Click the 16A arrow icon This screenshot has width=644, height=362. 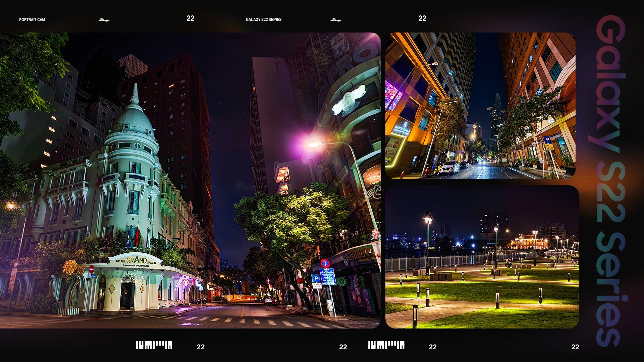(336, 20)
